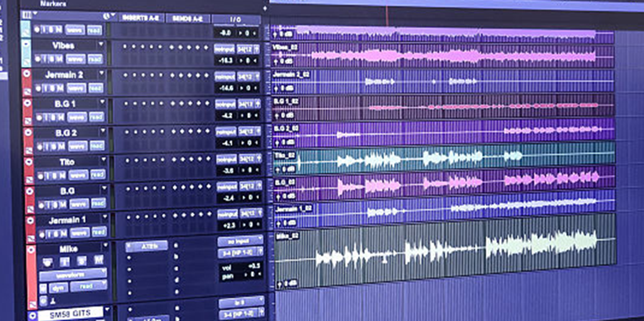Select the Mike_02 audio clip waveform

tap(445, 252)
